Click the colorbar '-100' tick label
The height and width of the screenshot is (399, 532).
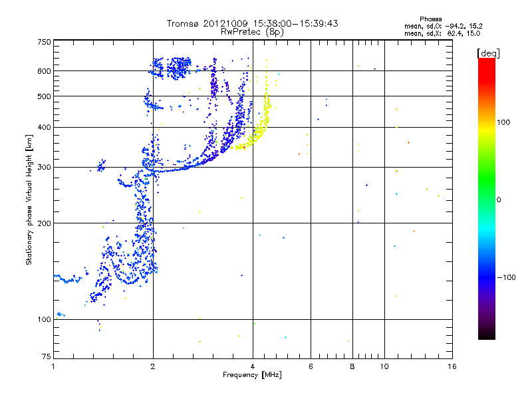tap(506, 277)
